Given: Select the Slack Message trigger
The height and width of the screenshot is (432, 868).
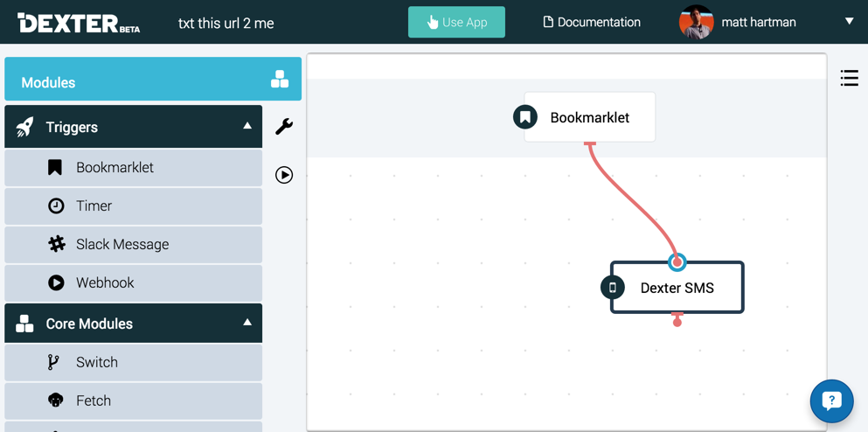Looking at the screenshot, I should [134, 244].
